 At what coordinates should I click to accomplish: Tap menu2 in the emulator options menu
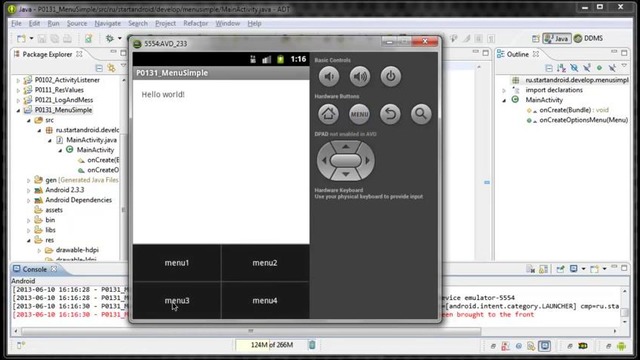(x=265, y=263)
